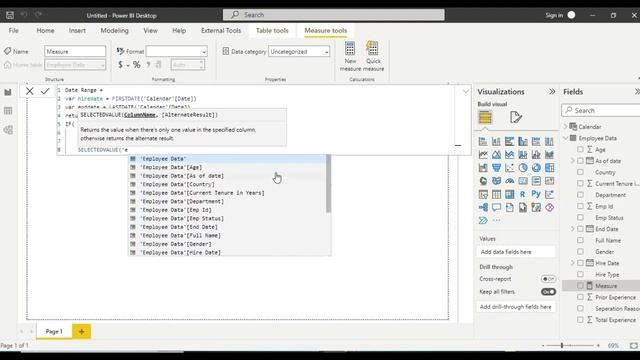The width and height of the screenshot is (640, 360).
Task: Check the Age field checkbox
Action: (580, 149)
